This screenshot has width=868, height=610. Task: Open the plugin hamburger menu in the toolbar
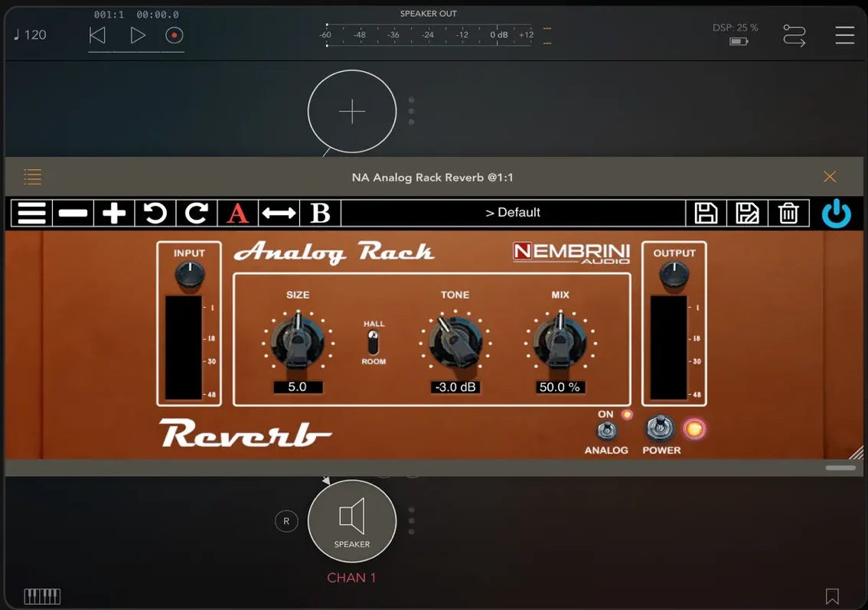[x=32, y=213]
